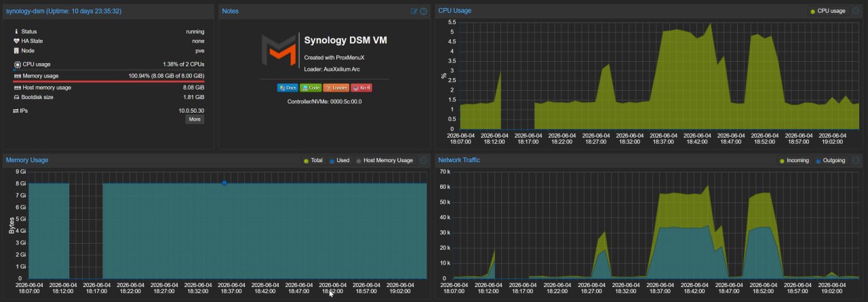Click the Bootdisk size drive icon
Image resolution: width=868 pixels, height=302 pixels.
[17, 97]
